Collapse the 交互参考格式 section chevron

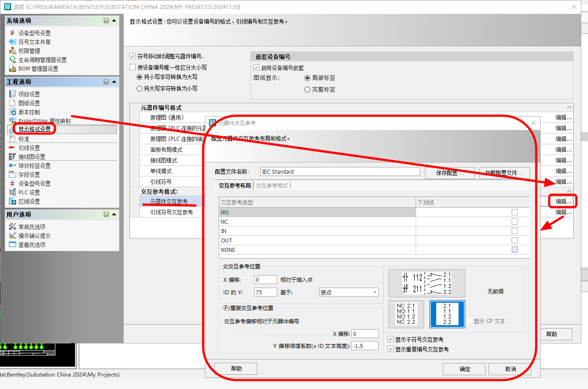coord(569,191)
